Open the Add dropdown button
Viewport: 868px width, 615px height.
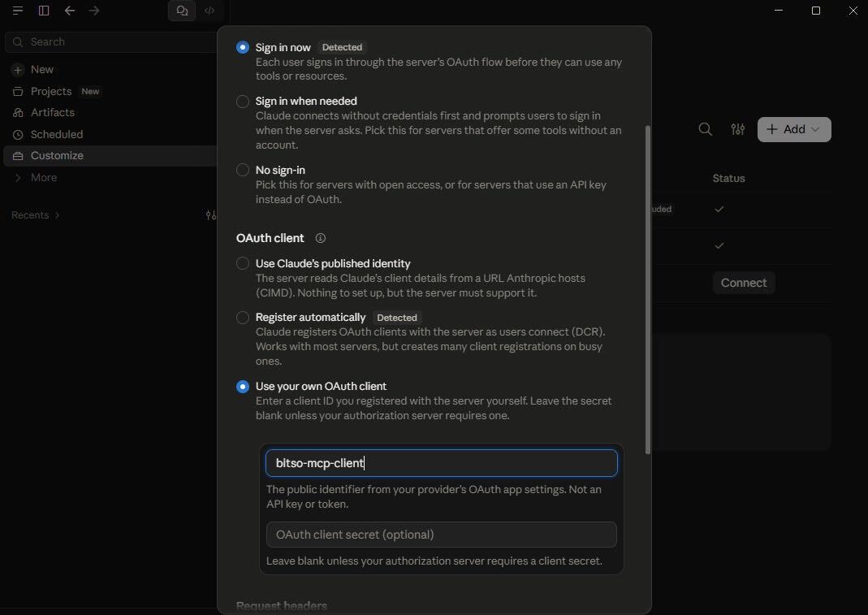(794, 129)
